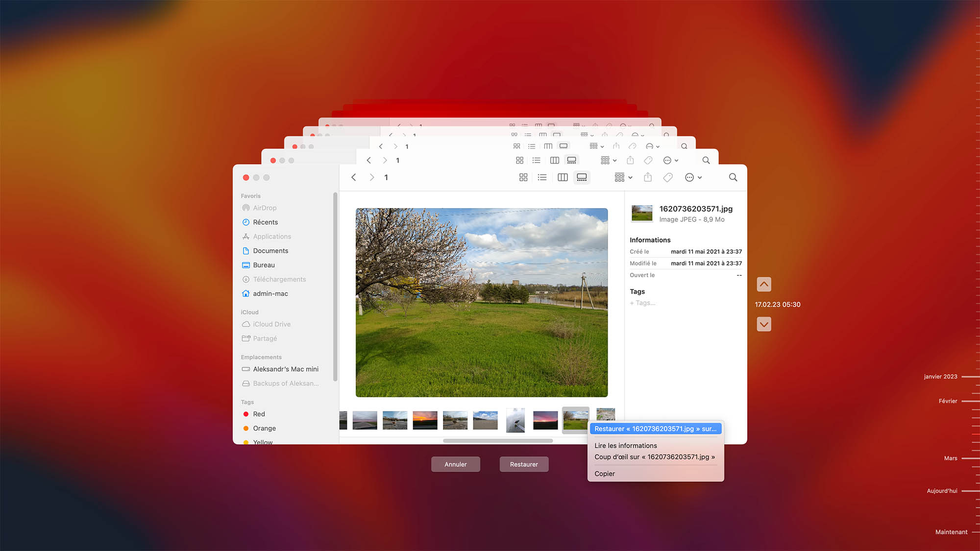Screen dimensions: 980x551
Task: Select 'Restaurer' from the context menu
Action: click(655, 429)
